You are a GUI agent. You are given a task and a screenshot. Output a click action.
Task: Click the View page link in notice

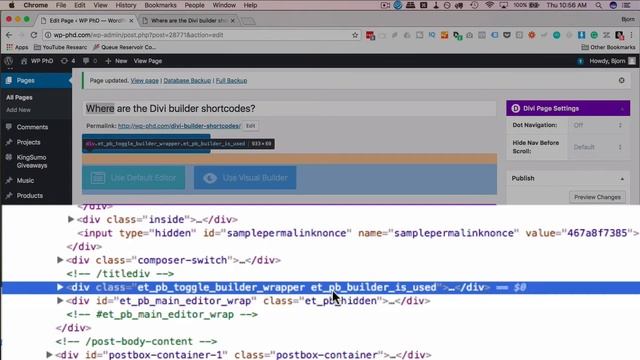point(144,81)
